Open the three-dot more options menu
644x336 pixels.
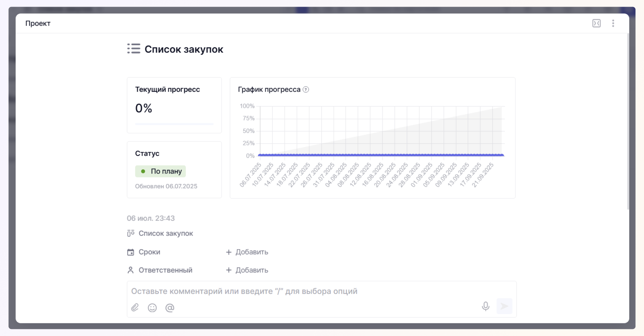pos(613,23)
